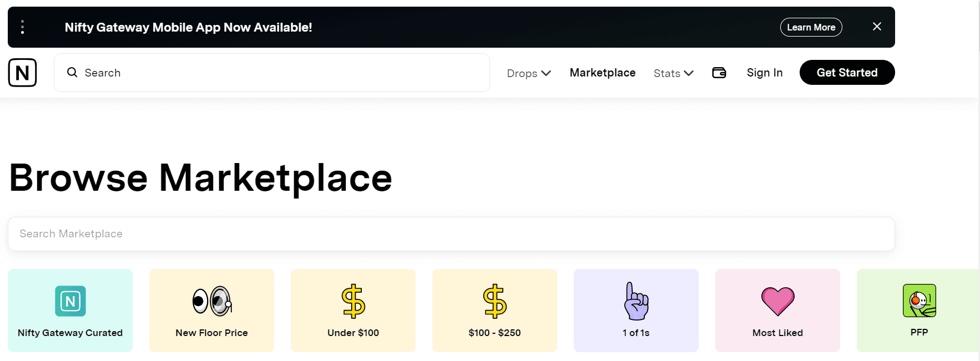Screen dimensions: 980x361
Task: Select the pointing hand 1 of 1s icon
Action: click(x=636, y=301)
